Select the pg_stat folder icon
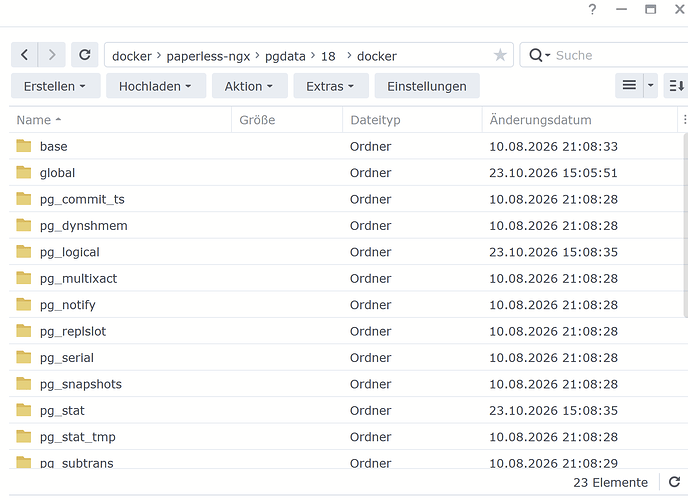This screenshot has height=500, width=688. click(x=24, y=410)
